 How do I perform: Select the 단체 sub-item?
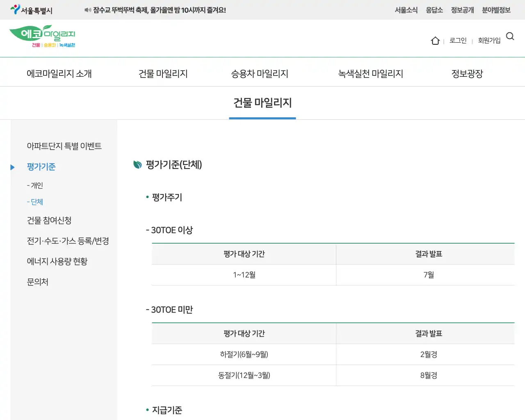click(x=35, y=202)
